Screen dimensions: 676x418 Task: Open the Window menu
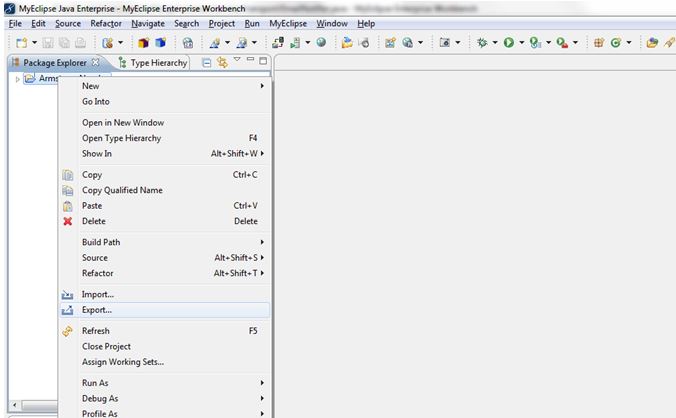332,24
